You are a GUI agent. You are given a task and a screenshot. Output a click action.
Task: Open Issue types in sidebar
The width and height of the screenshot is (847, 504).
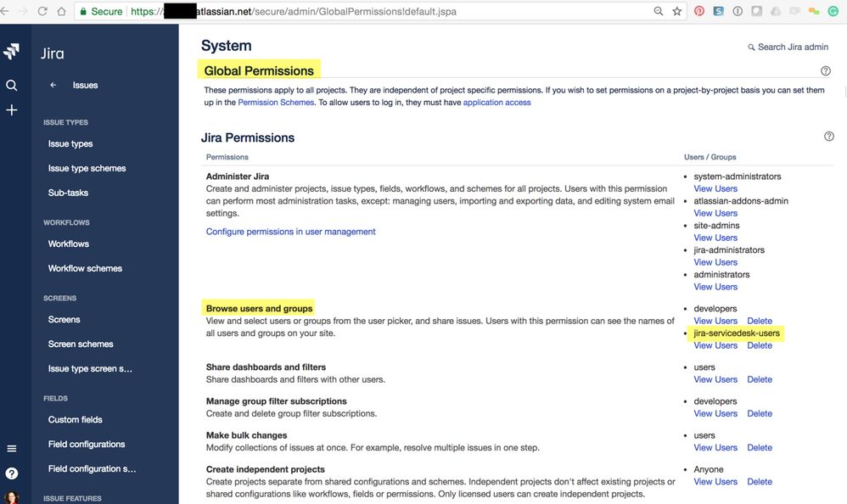(70, 143)
